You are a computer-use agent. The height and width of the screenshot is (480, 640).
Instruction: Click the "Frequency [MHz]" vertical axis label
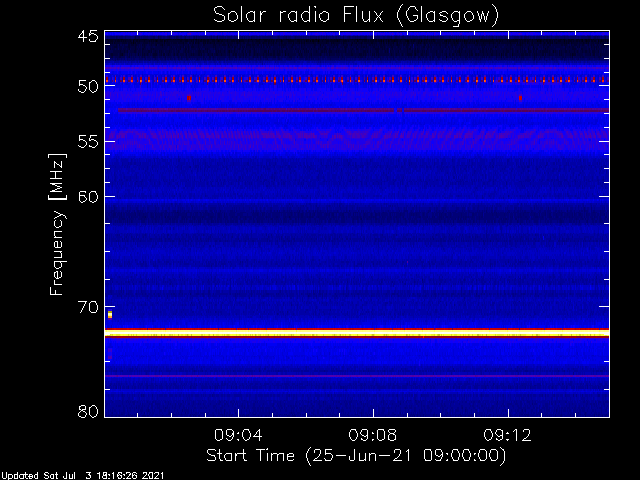click(58, 223)
